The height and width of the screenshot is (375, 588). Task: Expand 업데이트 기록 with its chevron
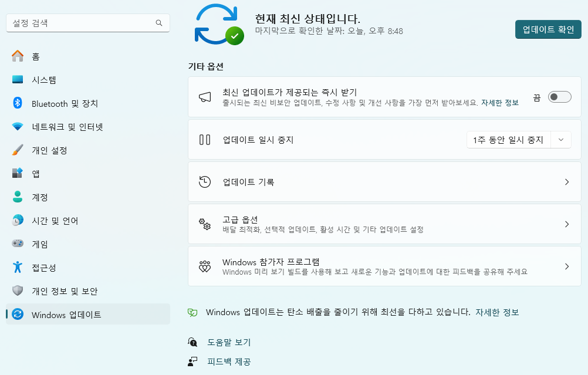567,182
